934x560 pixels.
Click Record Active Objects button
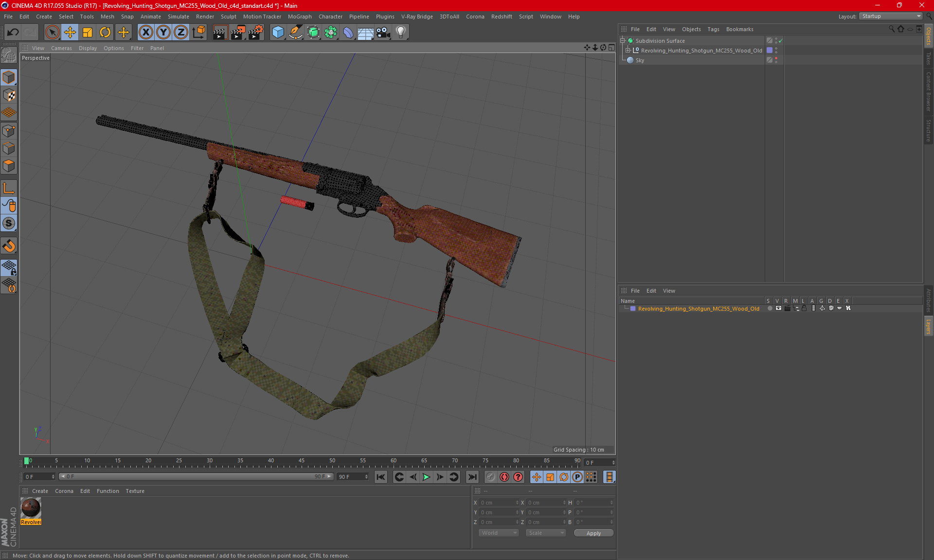490,477
